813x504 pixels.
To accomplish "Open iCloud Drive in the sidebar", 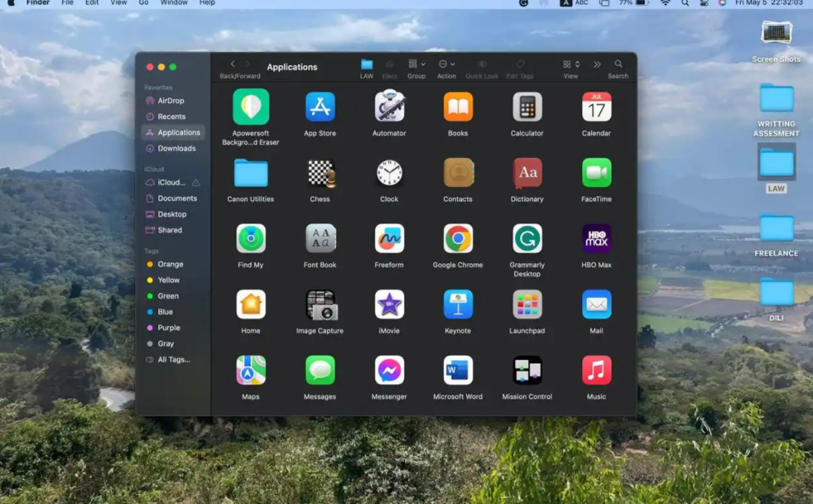I will [x=172, y=182].
